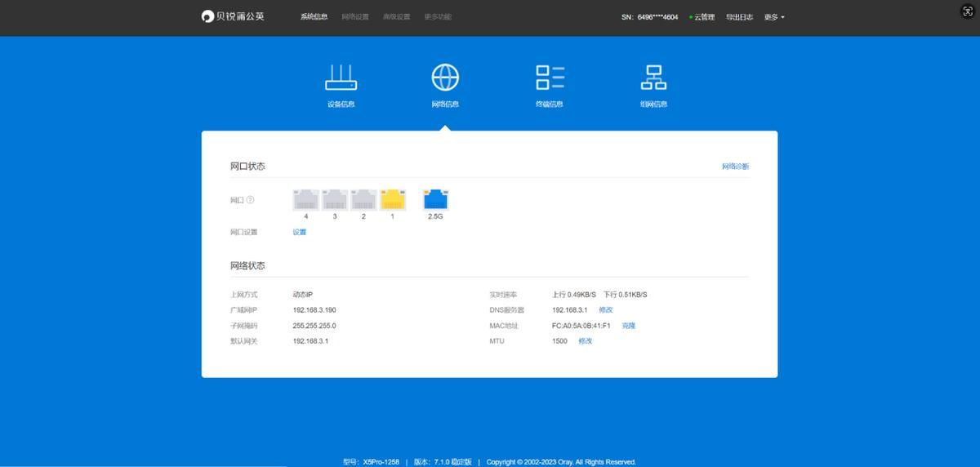Click the 网络状态 section heading

tap(247, 266)
